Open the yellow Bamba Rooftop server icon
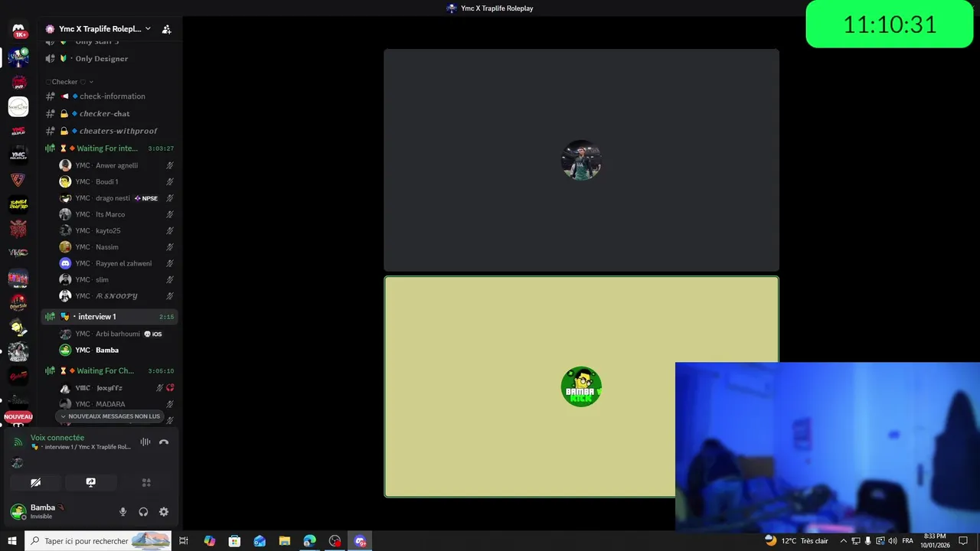The width and height of the screenshot is (980, 551). (x=18, y=204)
